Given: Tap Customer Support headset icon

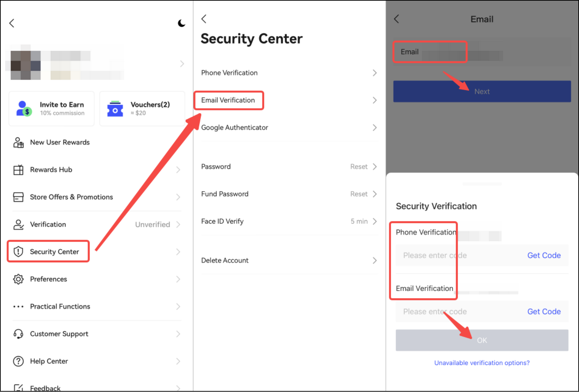Looking at the screenshot, I should [18, 334].
